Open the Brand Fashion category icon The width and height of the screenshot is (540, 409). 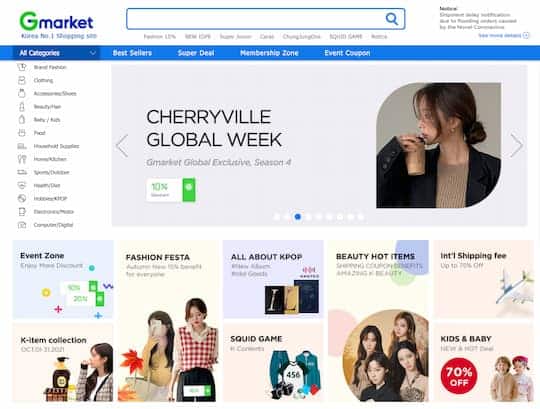22,67
